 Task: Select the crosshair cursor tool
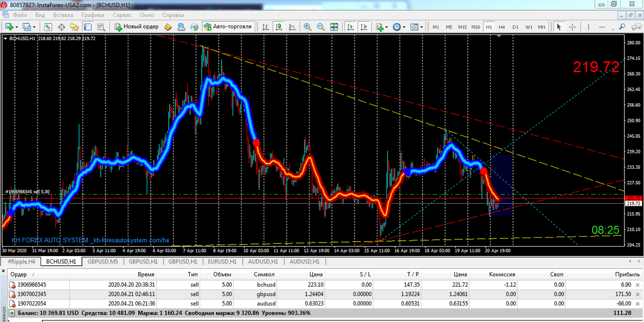pos(573,26)
